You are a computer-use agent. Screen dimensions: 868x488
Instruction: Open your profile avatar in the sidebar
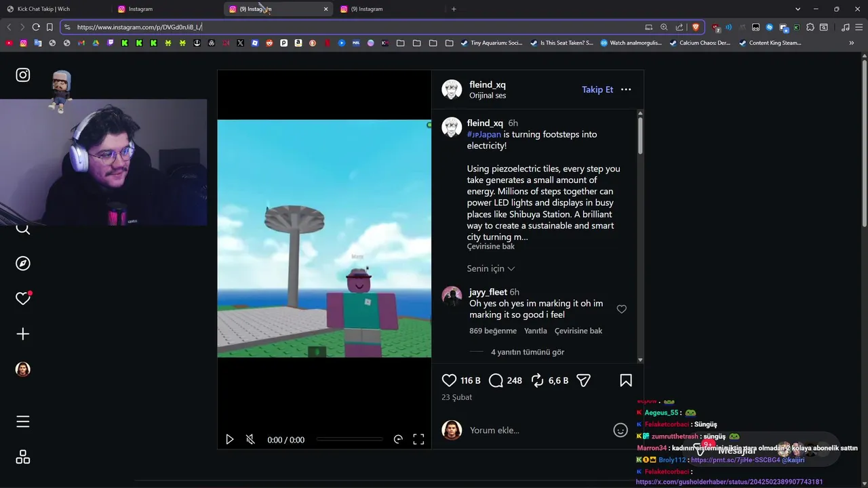pos(23,369)
